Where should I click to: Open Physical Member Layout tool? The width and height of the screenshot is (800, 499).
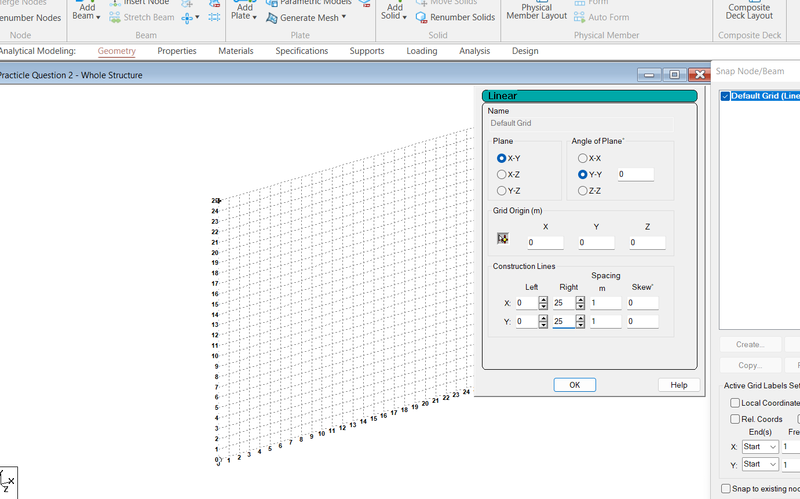pyautogui.click(x=536, y=11)
